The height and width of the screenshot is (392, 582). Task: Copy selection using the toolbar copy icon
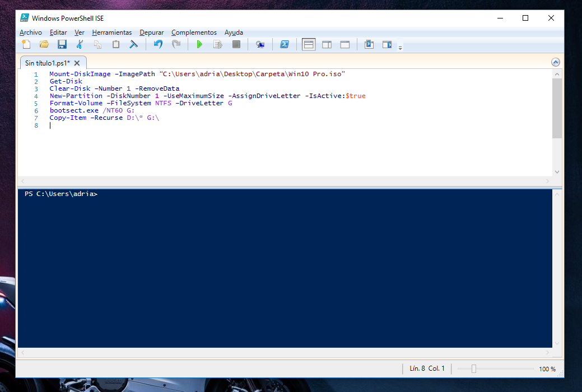coord(97,45)
